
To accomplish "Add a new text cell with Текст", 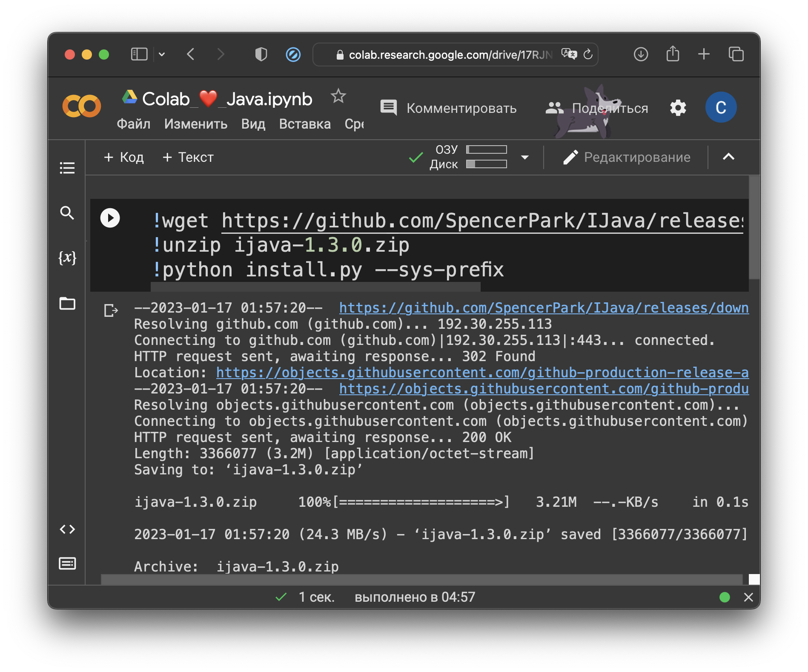I will 188,157.
